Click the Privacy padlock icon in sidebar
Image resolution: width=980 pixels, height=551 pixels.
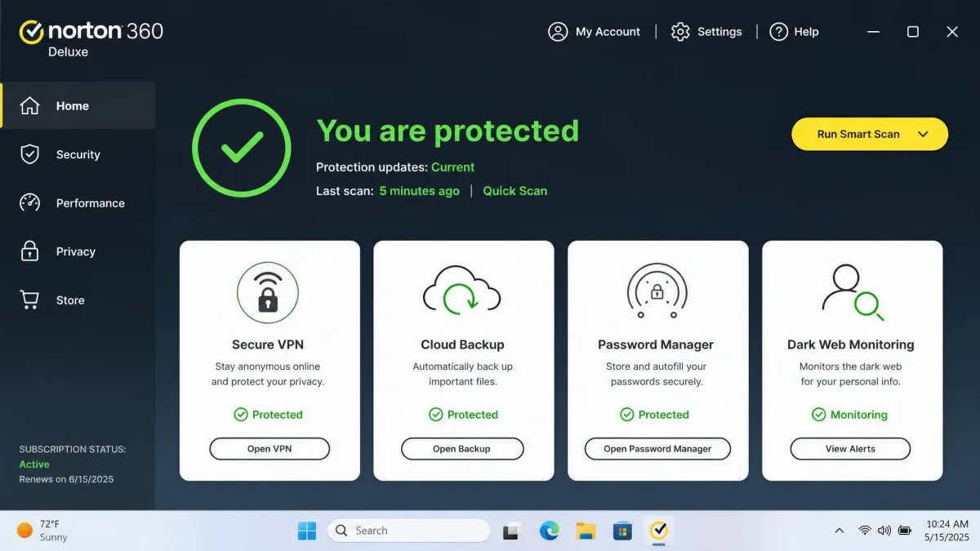tap(29, 251)
